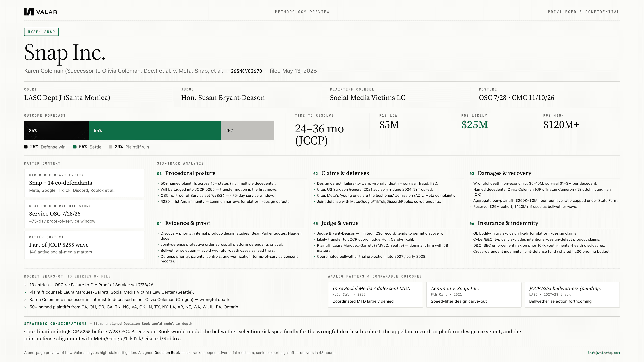The height and width of the screenshot is (362, 644).
Task: Expand the first docket entry chevron about 13 entries
Action: point(25,285)
